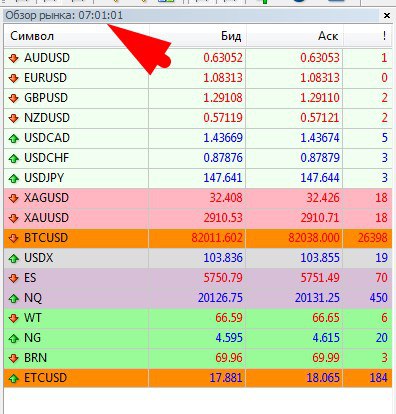
Task: Select the EURUSD symbol row
Action: click(198, 78)
